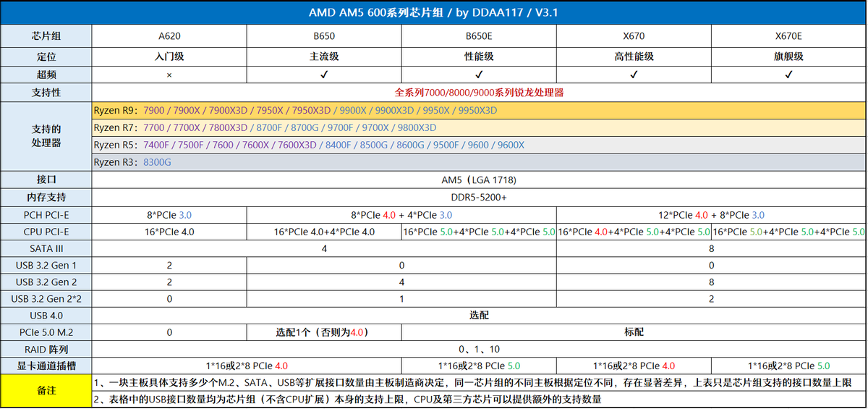Click the '接口' row header

pyautogui.click(x=46, y=180)
